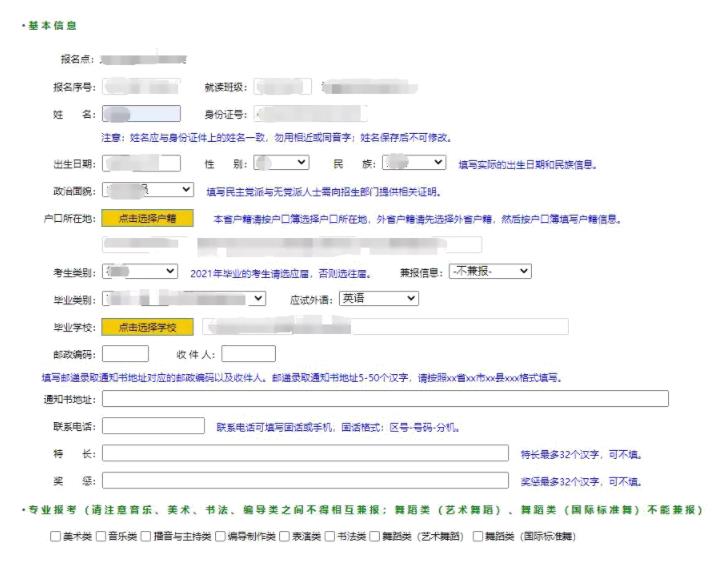Screen dimensions: 728x563
Task: Click the 点击选择学校 button
Action: pos(148,327)
